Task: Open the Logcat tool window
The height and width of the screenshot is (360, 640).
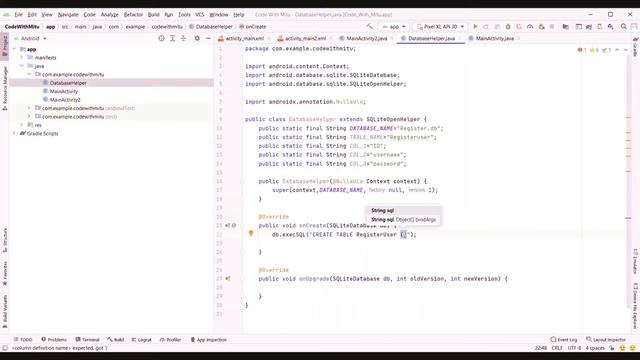Action: 141,340
